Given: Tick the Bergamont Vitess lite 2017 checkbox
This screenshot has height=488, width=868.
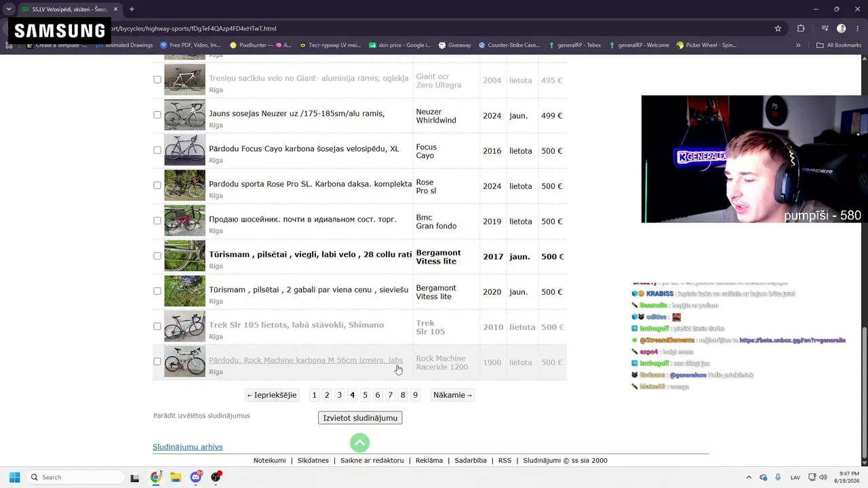Looking at the screenshot, I should (157, 256).
